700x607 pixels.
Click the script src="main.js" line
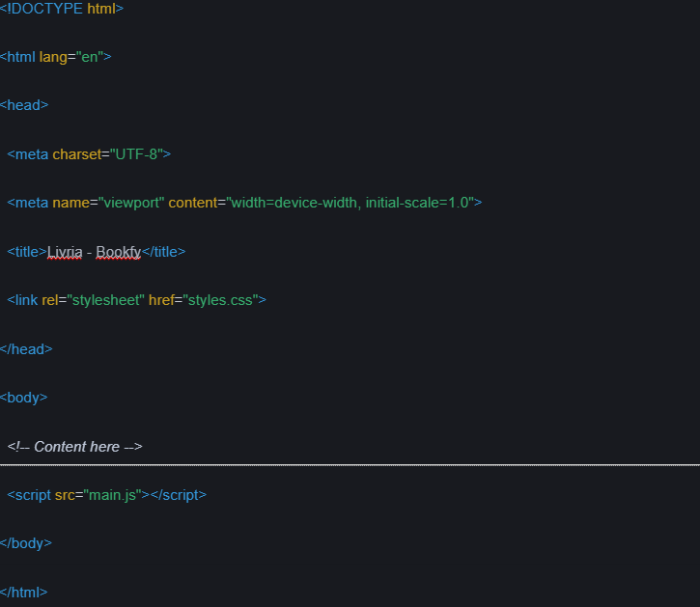point(107,495)
